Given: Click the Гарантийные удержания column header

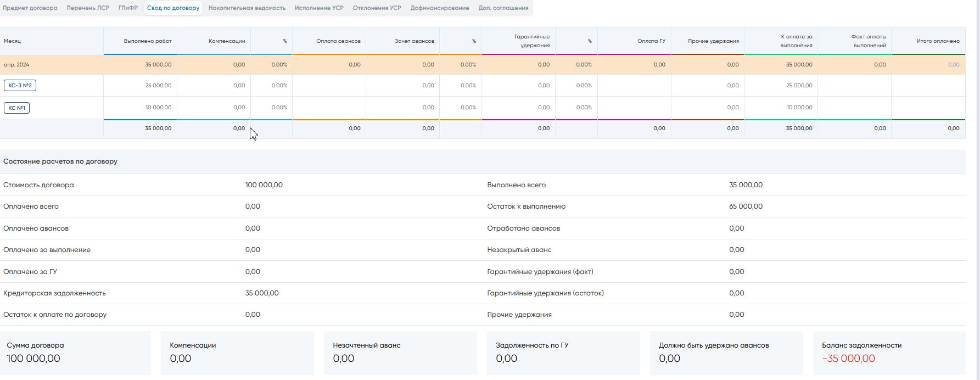Looking at the screenshot, I should 531,41.
